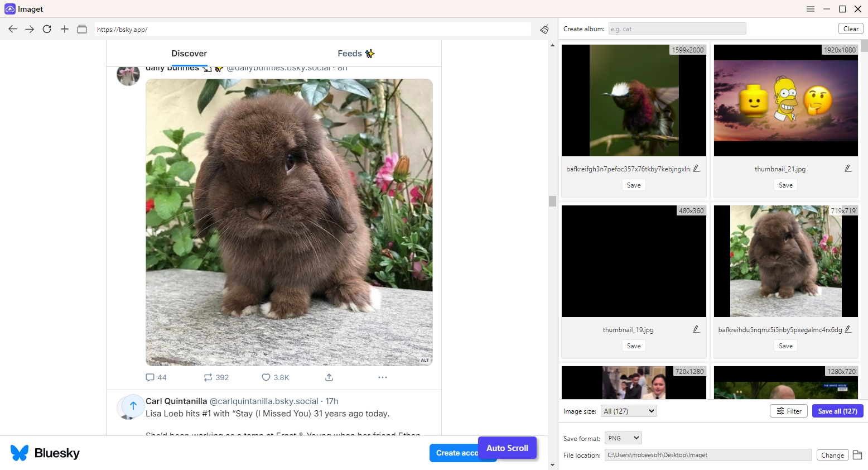This screenshot has height=470, width=868.
Task: Rename thumbnail_19.jpg with the pencil icon
Action: click(696, 329)
